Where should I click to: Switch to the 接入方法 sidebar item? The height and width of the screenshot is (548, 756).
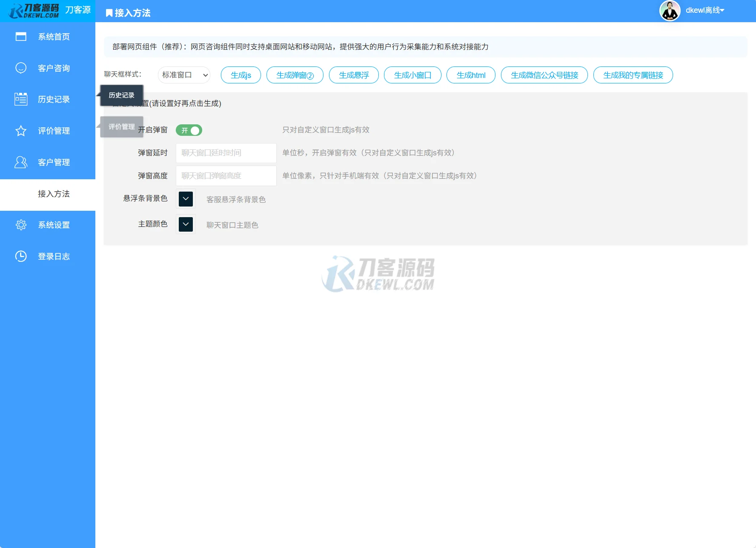(x=54, y=193)
